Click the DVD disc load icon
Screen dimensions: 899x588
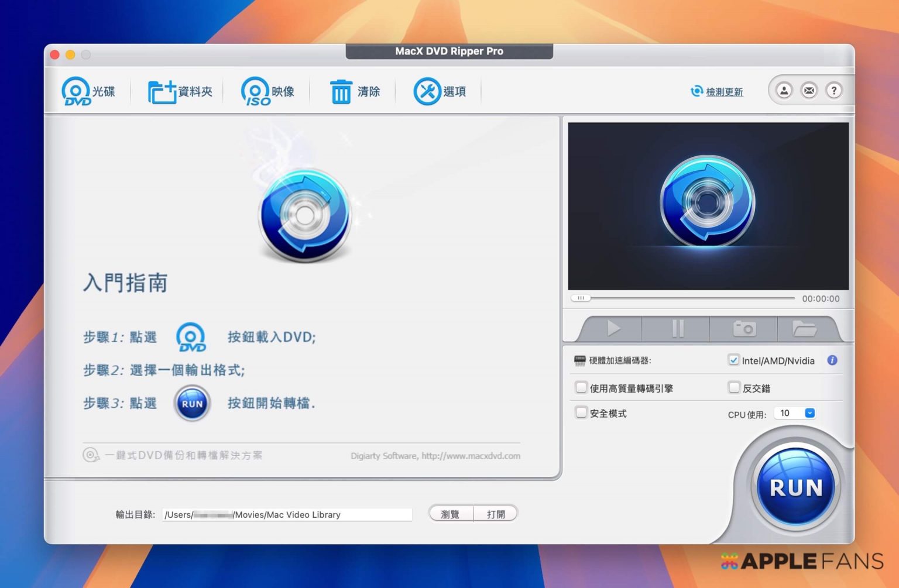[77, 91]
